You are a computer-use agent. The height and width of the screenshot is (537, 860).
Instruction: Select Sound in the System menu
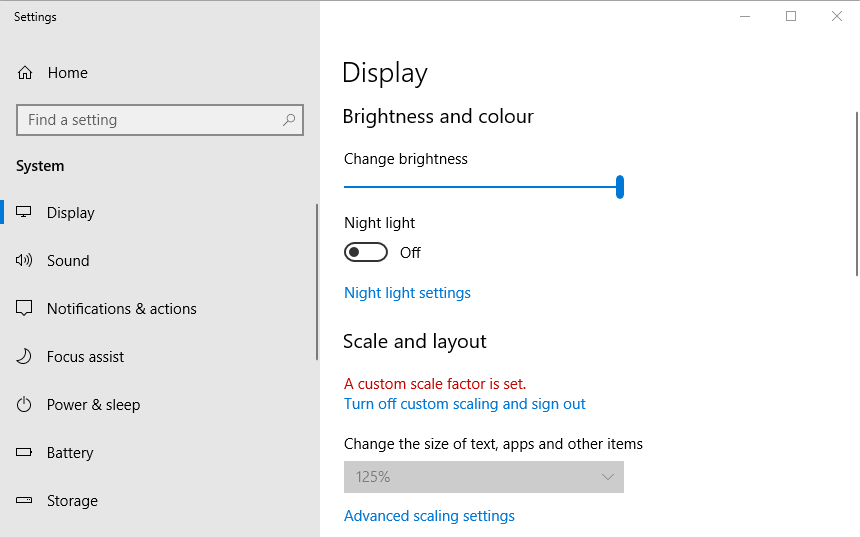68,261
